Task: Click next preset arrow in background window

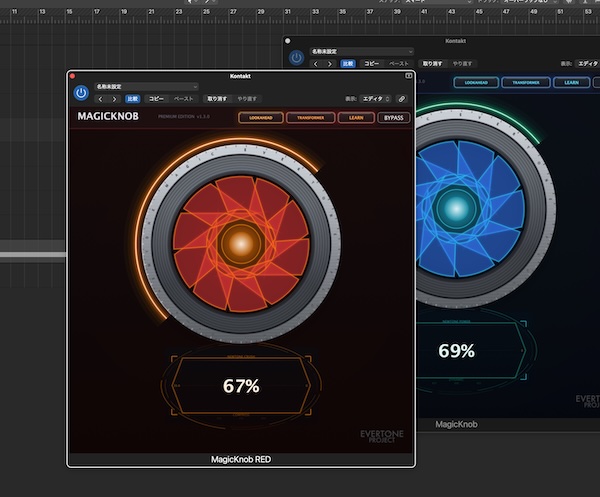Action: [329, 64]
